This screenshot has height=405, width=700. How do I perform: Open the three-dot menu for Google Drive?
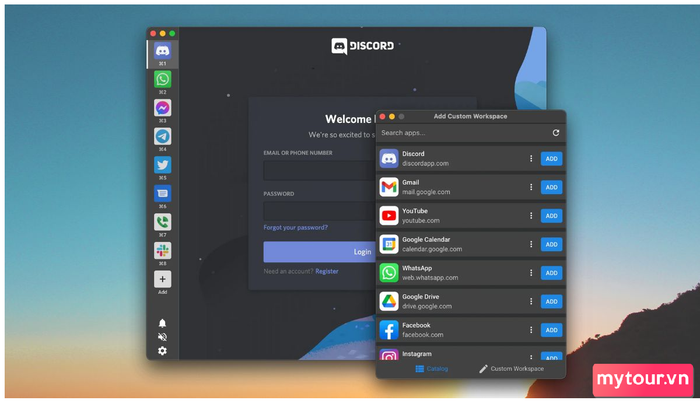pos(531,301)
